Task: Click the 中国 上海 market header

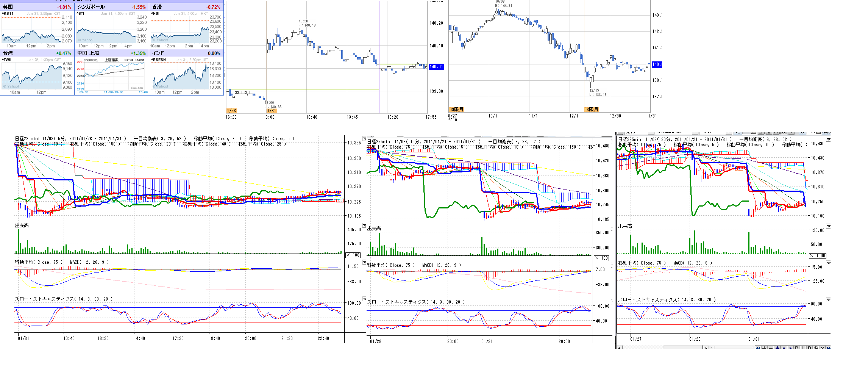Action: [88, 53]
